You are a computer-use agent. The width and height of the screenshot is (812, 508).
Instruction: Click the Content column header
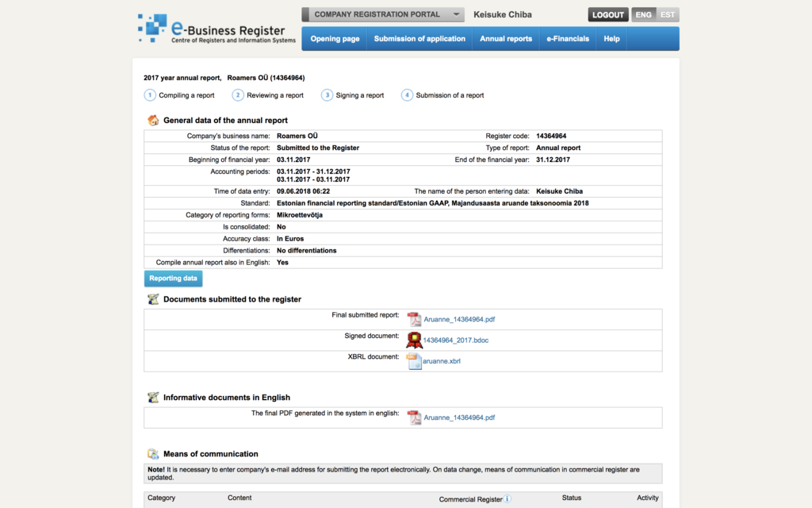pos(239,498)
